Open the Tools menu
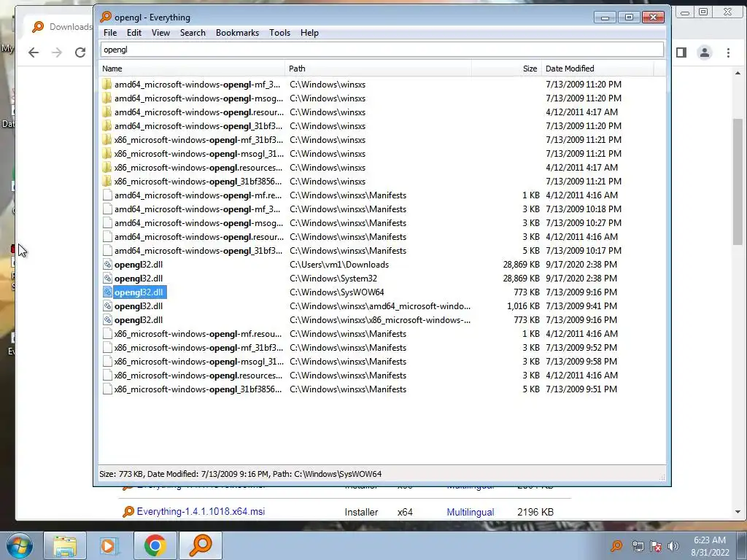 pyautogui.click(x=279, y=33)
